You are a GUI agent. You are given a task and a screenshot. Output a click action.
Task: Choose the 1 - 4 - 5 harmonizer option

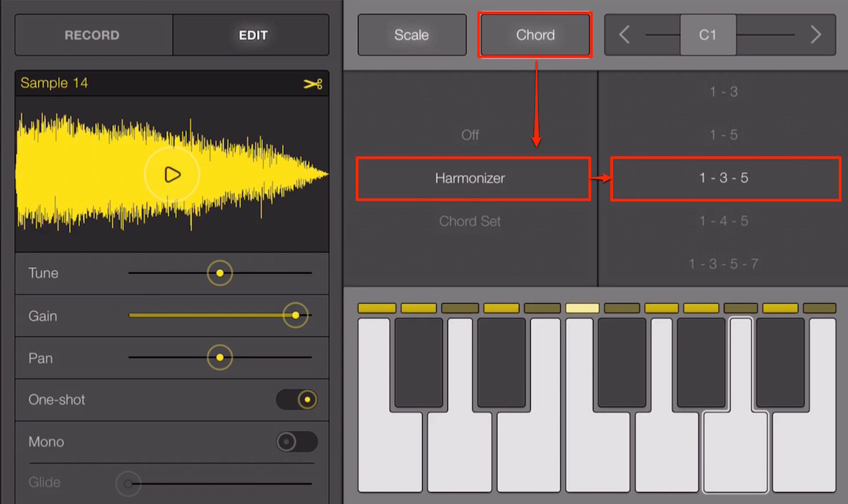tap(723, 221)
